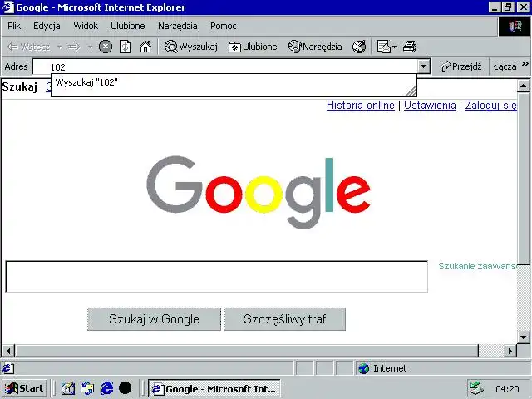Screen dimensions: 532x399
Task: Click the IE window title bar icon
Action: click(x=7, y=7)
